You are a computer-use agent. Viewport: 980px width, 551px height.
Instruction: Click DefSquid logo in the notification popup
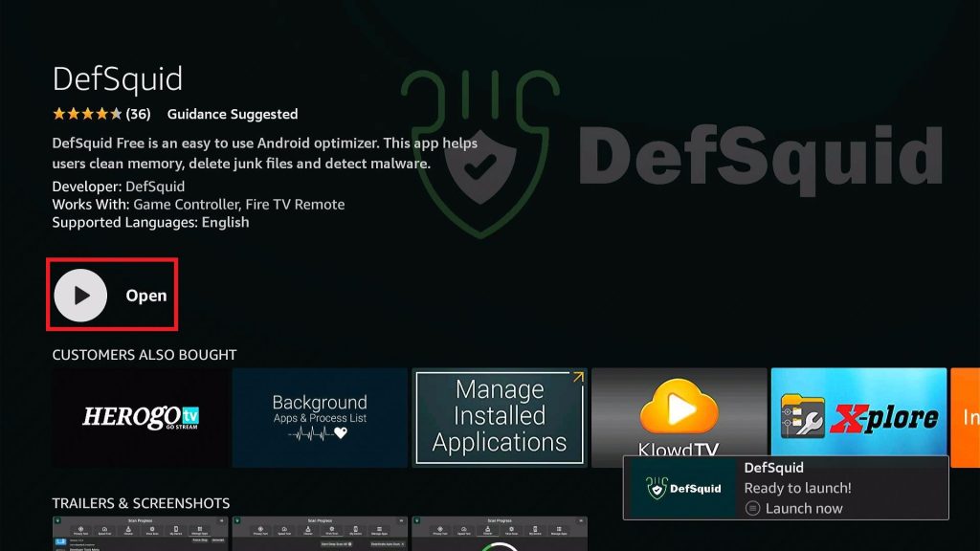682,488
